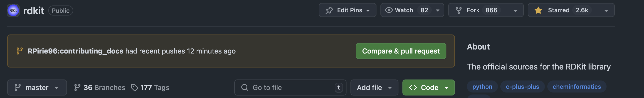Open the RPirie96:contributing_docs branch link
644x98 pixels.
tap(75, 51)
